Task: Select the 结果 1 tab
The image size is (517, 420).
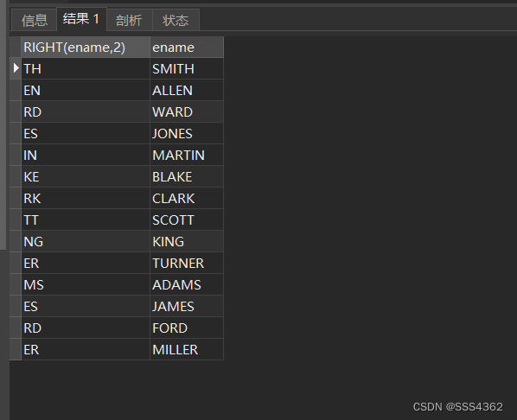Action: coord(81,19)
